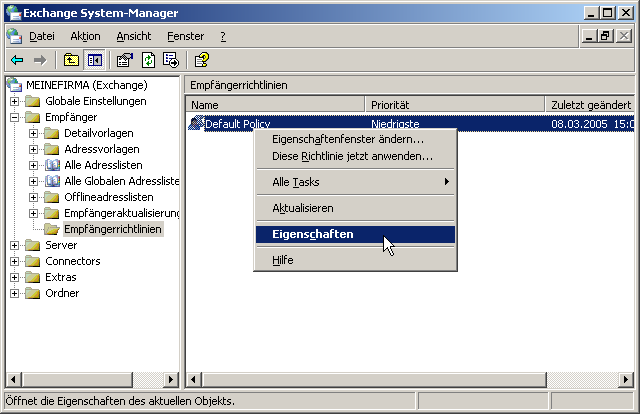Image resolution: width=640 pixels, height=414 pixels.
Task: Click the Offlineadresslisten folder icon
Action: coord(52,197)
